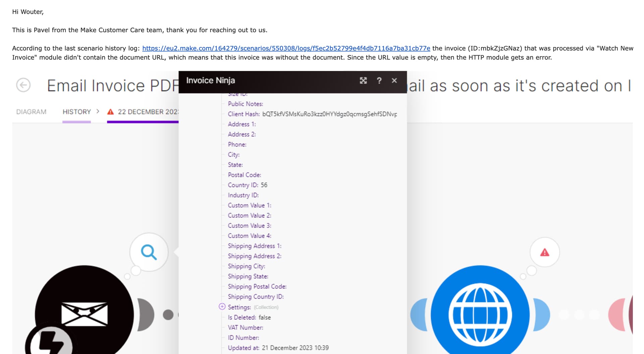The height and width of the screenshot is (354, 644).
Task: Expand the Invoice Ninja panel to fullscreen
Action: tap(363, 80)
